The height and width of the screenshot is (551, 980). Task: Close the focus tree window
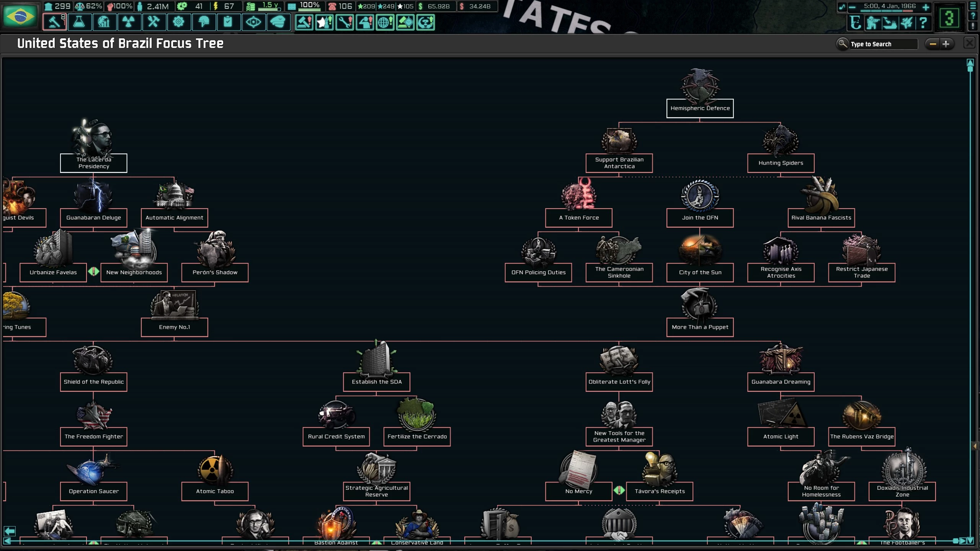969,42
